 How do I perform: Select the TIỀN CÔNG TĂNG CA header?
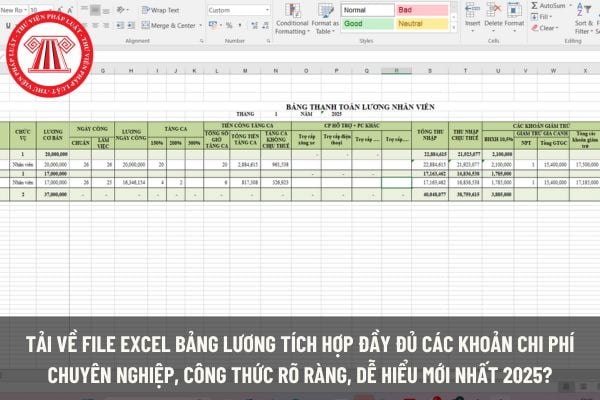[x=247, y=126]
